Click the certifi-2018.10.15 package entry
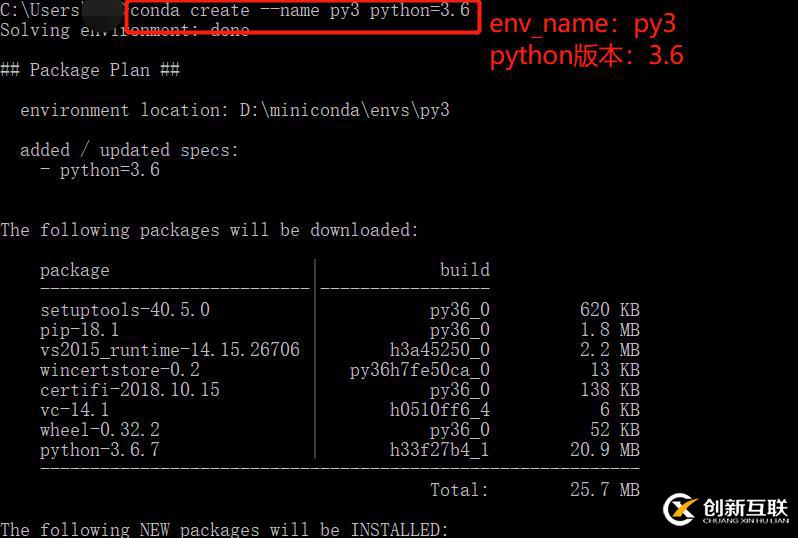798x538 pixels. (130, 390)
